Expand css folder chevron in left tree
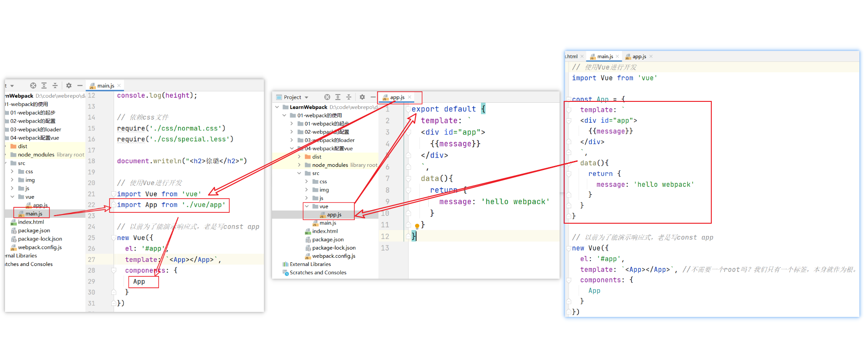This screenshot has width=868, height=341. pyautogui.click(x=12, y=171)
